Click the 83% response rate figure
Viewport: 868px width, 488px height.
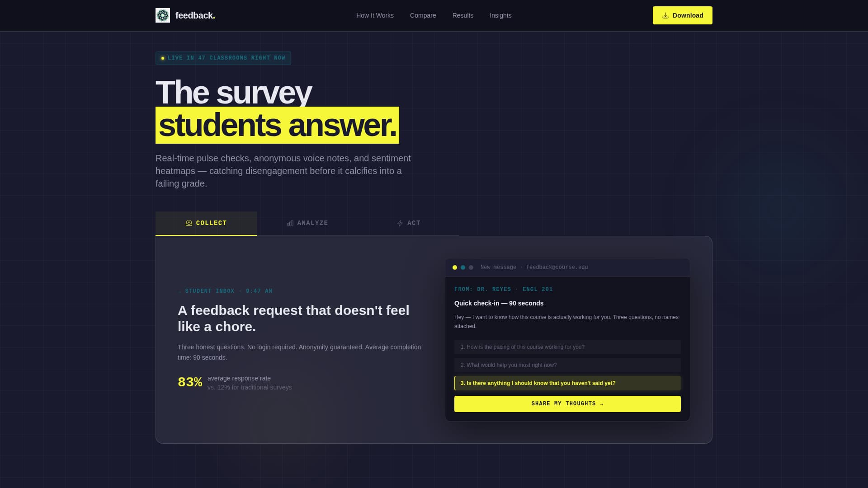[190, 382]
